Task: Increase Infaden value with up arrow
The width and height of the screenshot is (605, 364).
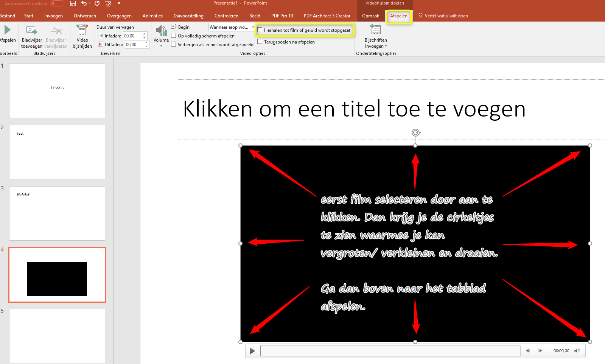Action: click(x=145, y=34)
